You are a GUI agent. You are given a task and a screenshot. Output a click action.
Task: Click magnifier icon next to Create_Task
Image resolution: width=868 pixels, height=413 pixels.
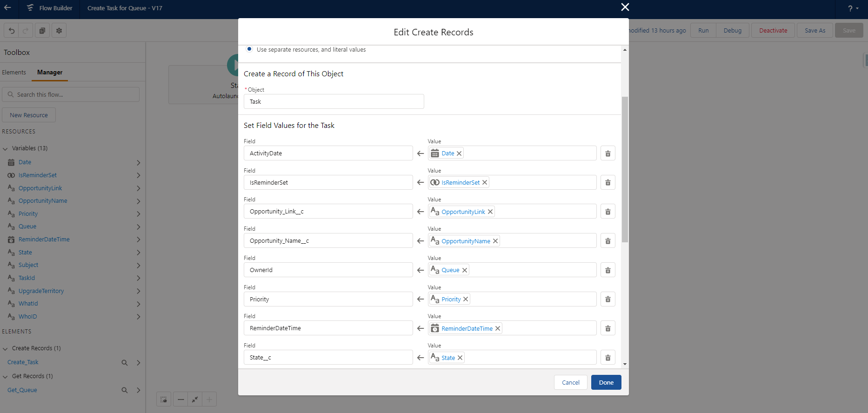(124, 363)
